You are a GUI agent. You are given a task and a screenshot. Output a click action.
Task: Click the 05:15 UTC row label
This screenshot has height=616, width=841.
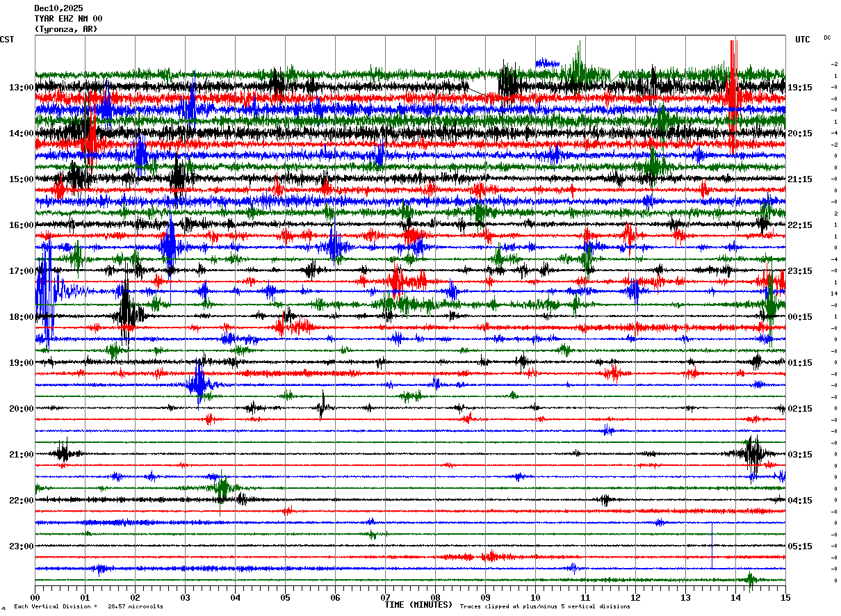click(x=800, y=546)
